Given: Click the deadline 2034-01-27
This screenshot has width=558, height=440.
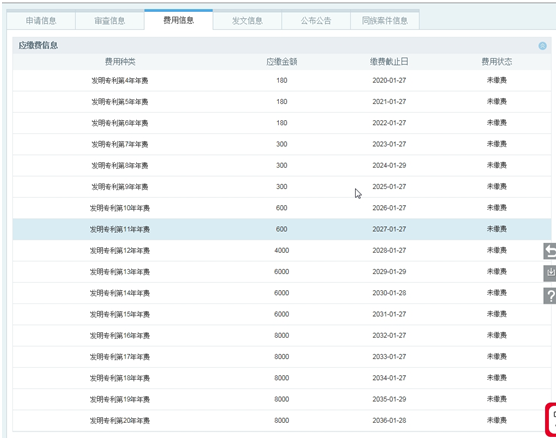Looking at the screenshot, I should pos(389,378).
